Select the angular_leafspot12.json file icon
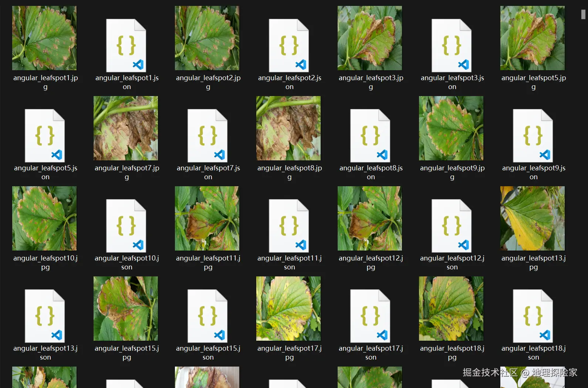This screenshot has width=588, height=388. click(x=452, y=226)
